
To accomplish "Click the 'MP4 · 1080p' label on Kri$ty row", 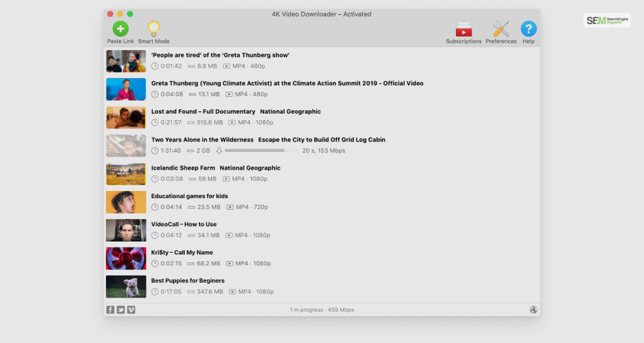I will (x=253, y=263).
